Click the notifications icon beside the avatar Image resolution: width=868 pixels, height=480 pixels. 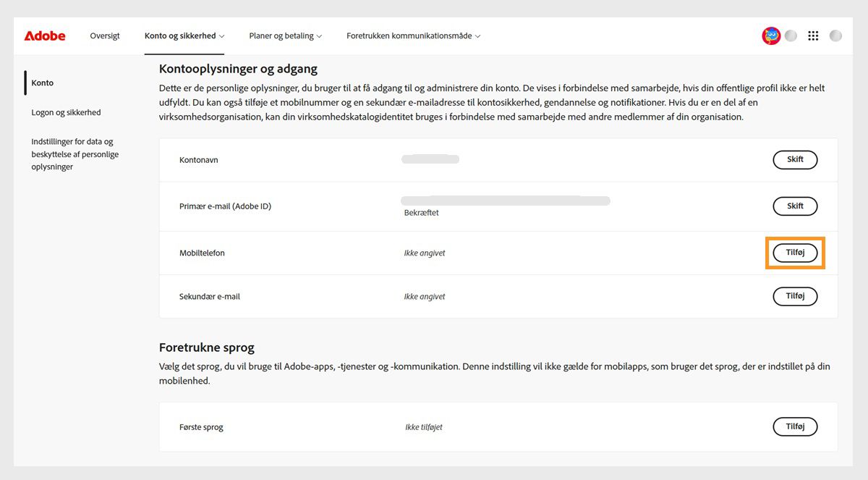tap(791, 35)
